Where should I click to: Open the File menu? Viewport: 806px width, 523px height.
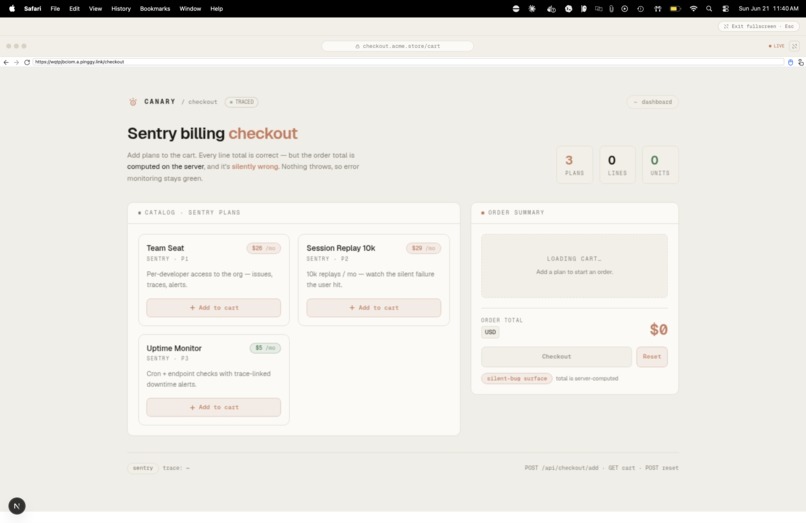coord(55,9)
